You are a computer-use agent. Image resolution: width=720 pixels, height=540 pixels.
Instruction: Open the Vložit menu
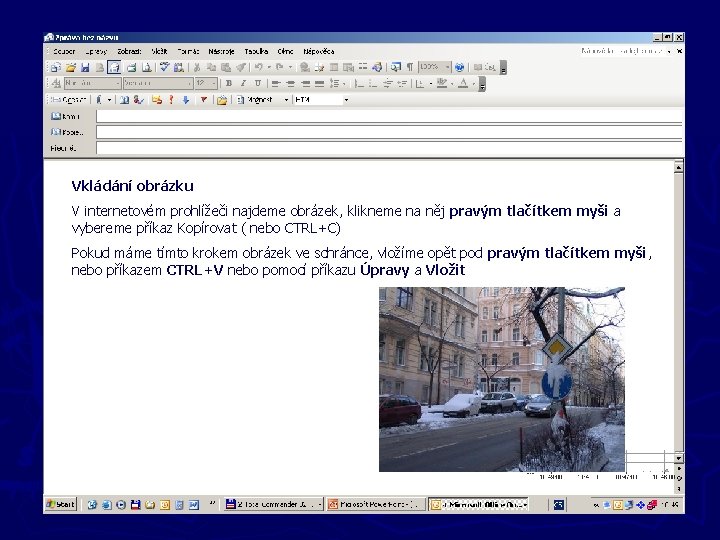[159, 51]
